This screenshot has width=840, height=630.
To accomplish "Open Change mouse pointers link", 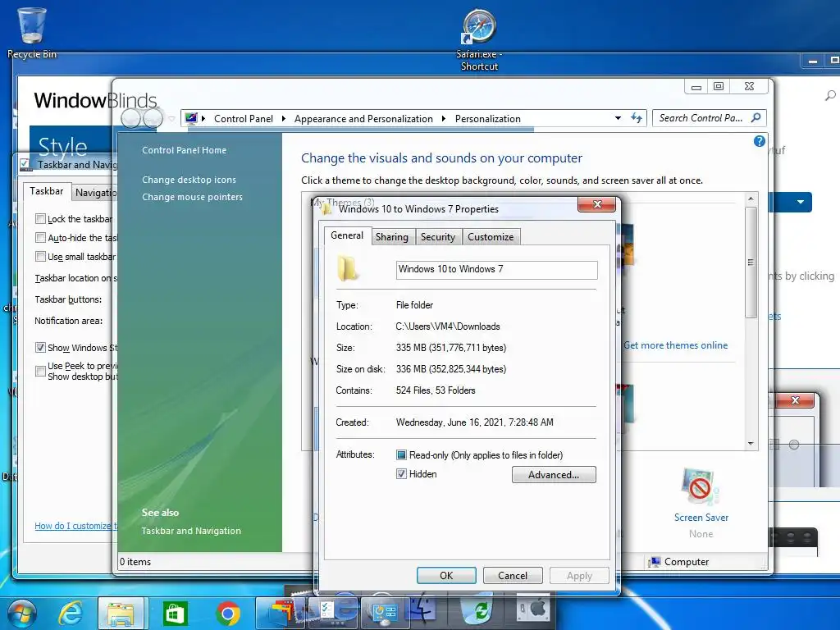I will click(x=192, y=197).
